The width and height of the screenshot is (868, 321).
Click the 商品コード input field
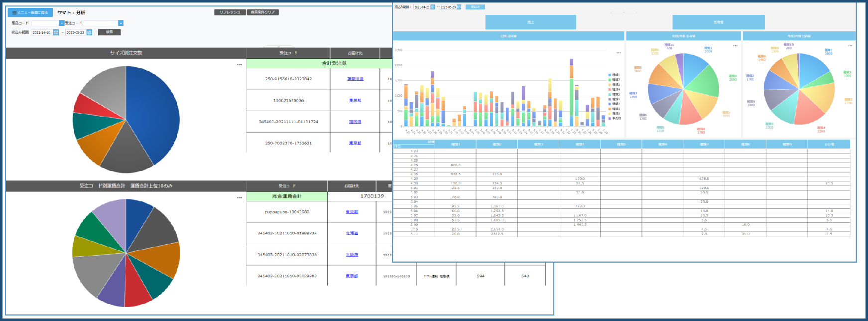coord(45,23)
